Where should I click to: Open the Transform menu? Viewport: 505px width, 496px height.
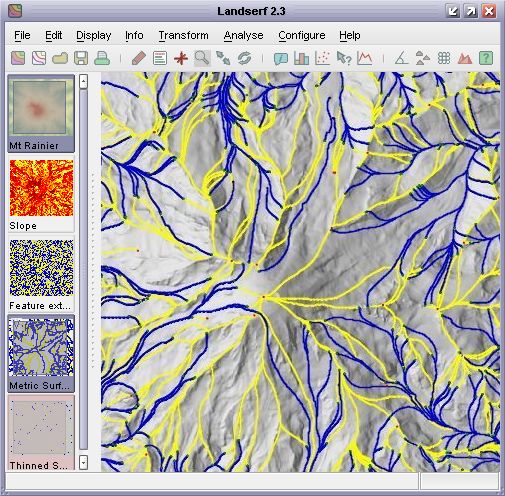pos(184,35)
